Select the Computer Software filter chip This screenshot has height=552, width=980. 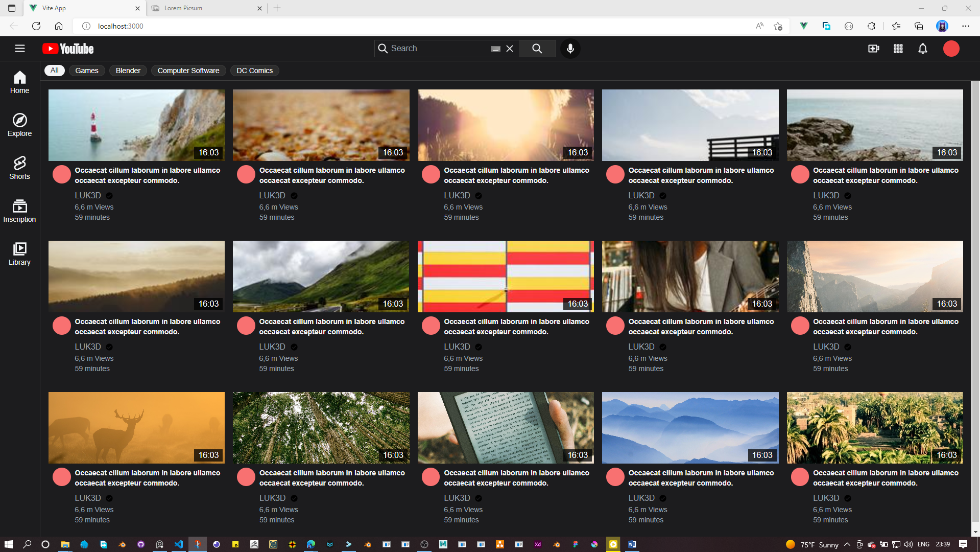188,71
